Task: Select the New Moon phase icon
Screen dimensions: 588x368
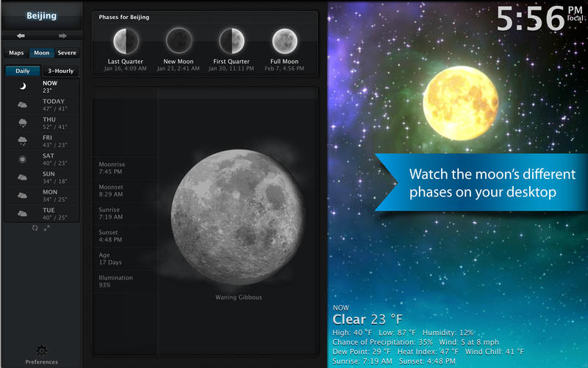Action: click(178, 40)
